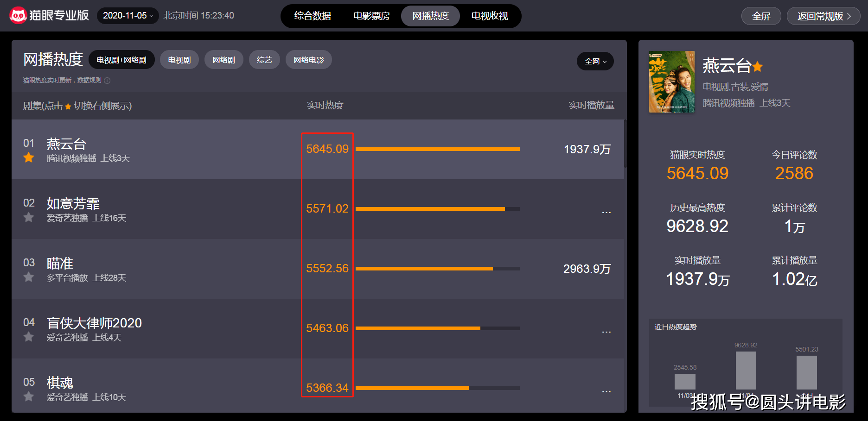Click the 棋魂 heat progress bar
The width and height of the screenshot is (868, 421).
438,388
